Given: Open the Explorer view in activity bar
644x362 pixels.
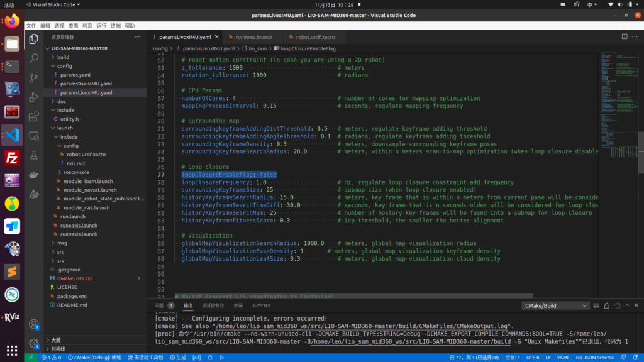Looking at the screenshot, I should [x=34, y=38].
